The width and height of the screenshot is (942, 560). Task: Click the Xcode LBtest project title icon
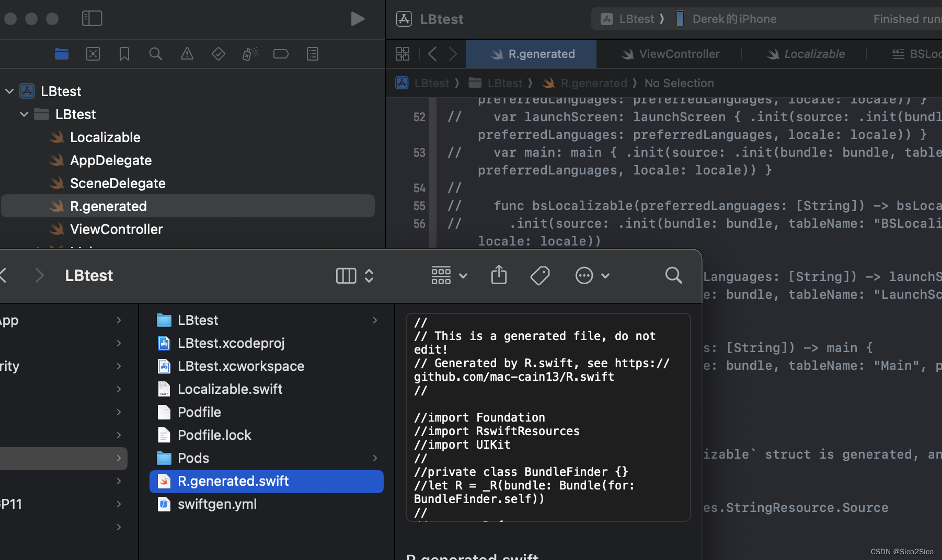tap(404, 19)
